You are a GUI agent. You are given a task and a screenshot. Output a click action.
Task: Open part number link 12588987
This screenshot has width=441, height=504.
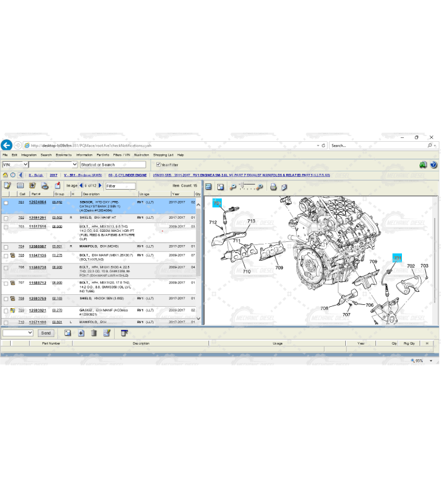tap(37, 246)
